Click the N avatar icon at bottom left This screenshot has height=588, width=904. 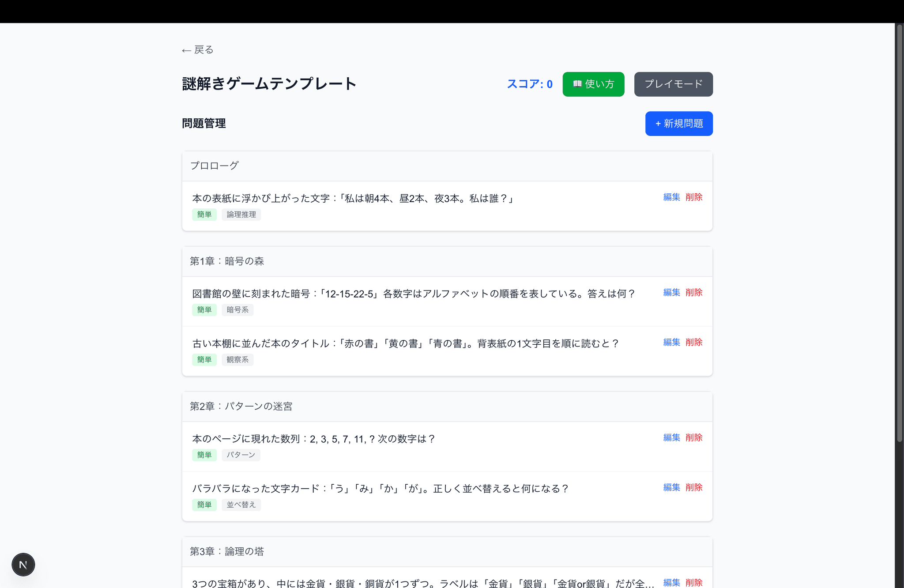click(23, 564)
